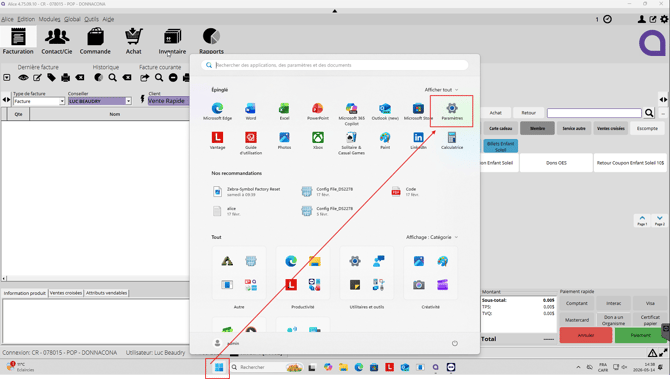
Task: Click the left-right arrows beside Type de facture
Action: pyautogui.click(x=6, y=100)
